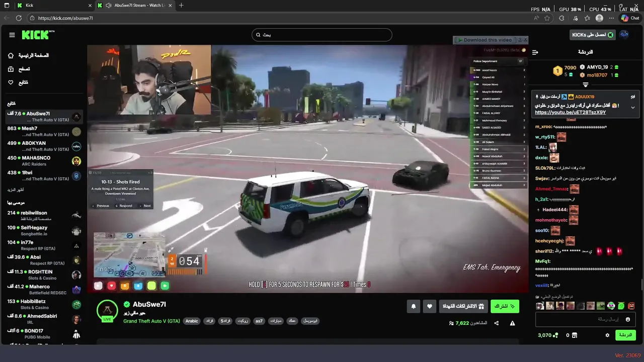Viewport: 644px width, 362px height.
Task: Click in the Kick search field
Action: click(322, 35)
